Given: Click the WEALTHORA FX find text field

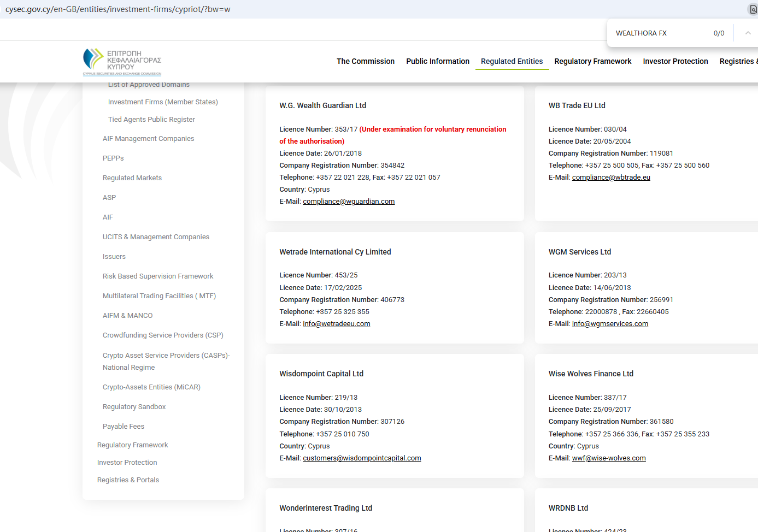Looking at the screenshot, I should tap(659, 33).
